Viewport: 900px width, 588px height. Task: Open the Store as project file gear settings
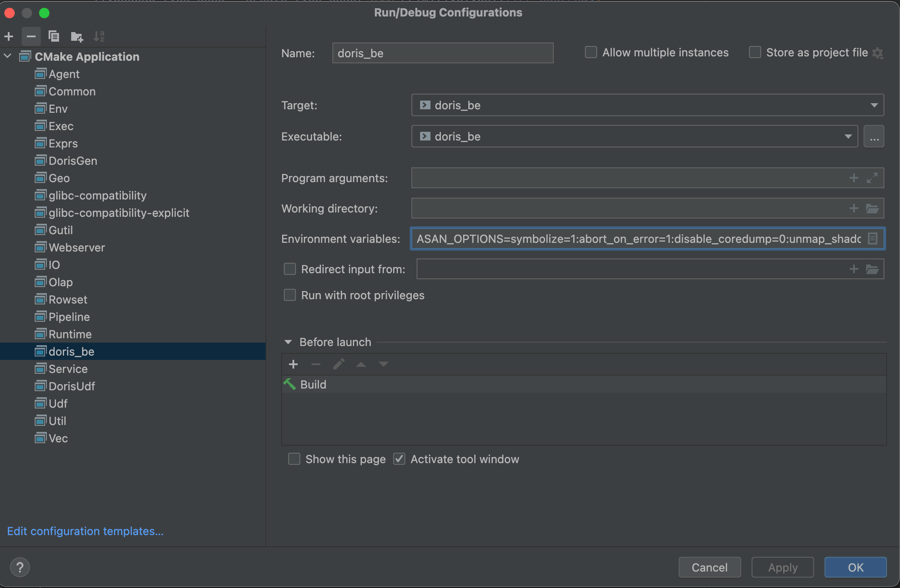coord(878,53)
